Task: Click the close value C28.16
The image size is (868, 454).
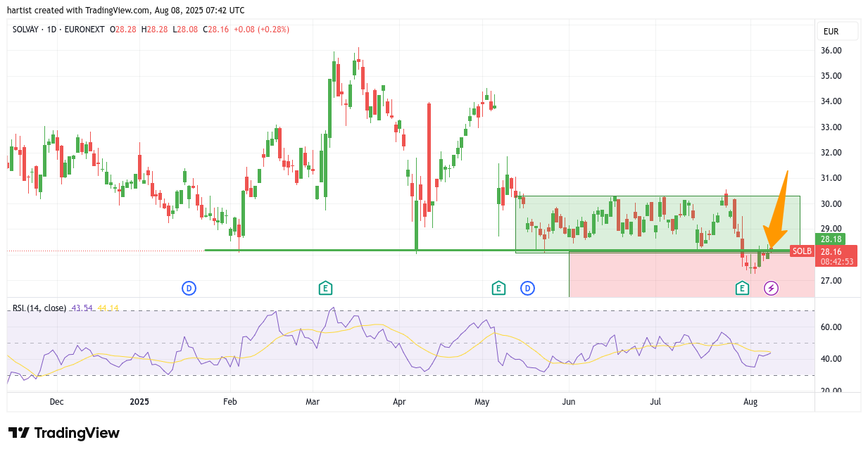Action: pyautogui.click(x=216, y=30)
